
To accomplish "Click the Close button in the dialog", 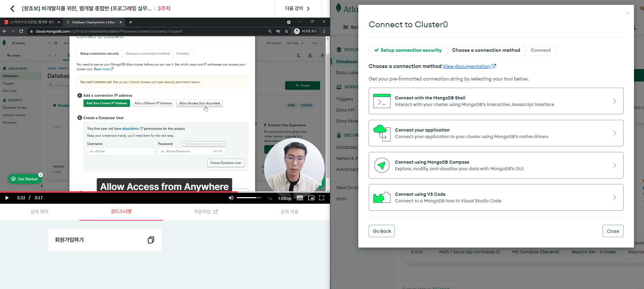I will point(613,231).
